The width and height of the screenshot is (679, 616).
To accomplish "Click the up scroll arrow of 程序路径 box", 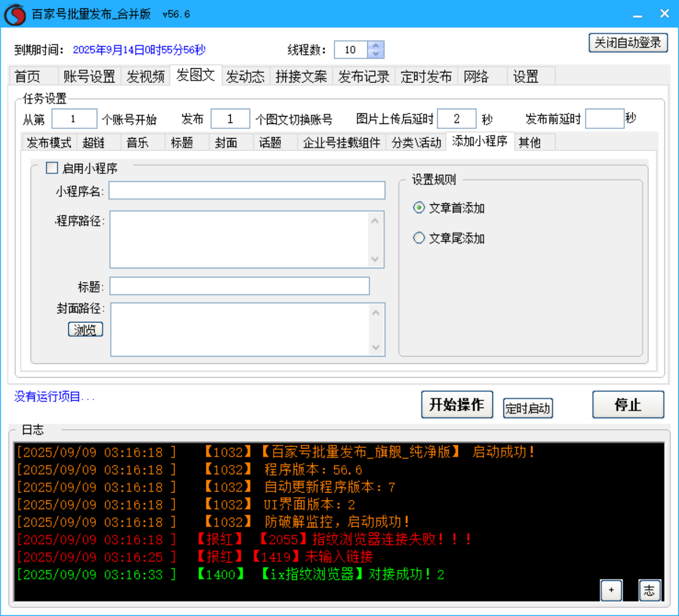I will [375, 221].
